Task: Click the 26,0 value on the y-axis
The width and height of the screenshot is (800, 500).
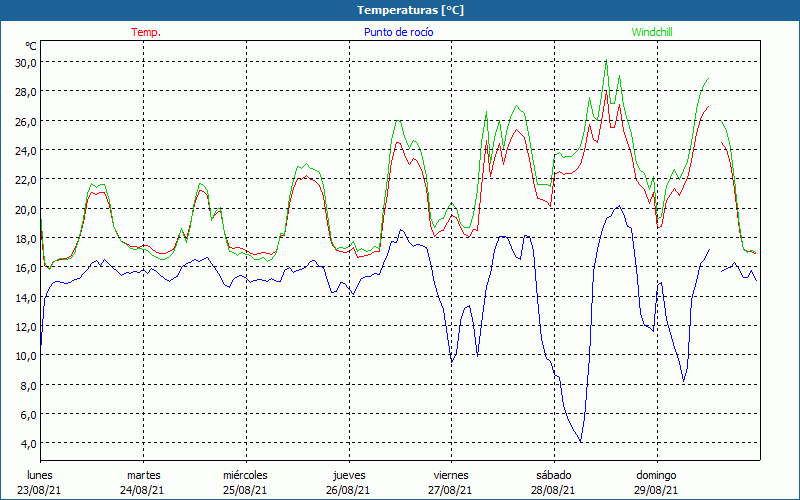Action: click(26, 121)
